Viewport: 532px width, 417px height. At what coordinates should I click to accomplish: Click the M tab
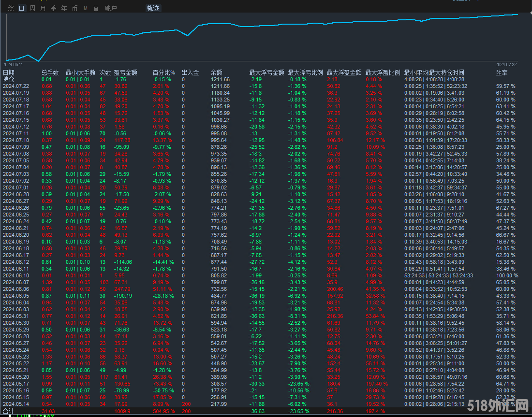(x=86, y=8)
